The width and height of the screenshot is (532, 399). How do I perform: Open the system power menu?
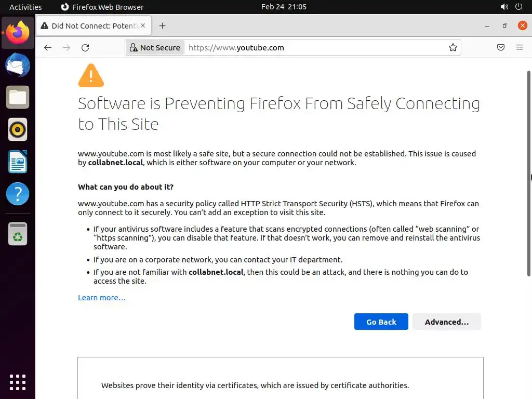(518, 7)
